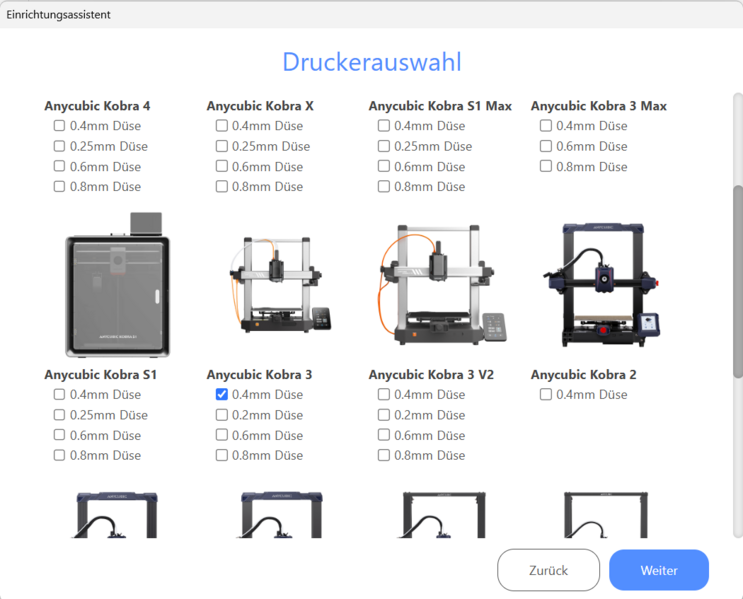Check 0.4mm Düse under Kobra 3 V2

point(383,394)
